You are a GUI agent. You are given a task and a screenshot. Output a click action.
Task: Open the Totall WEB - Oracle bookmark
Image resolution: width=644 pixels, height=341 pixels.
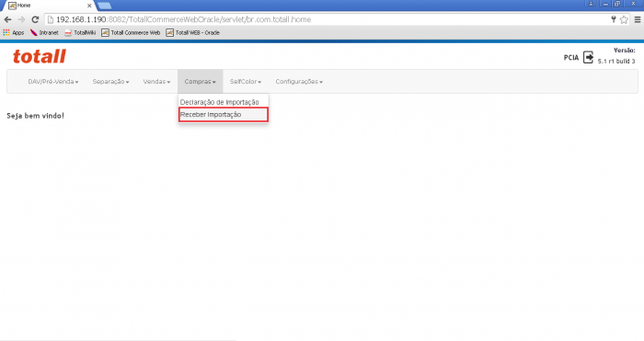click(x=192, y=32)
